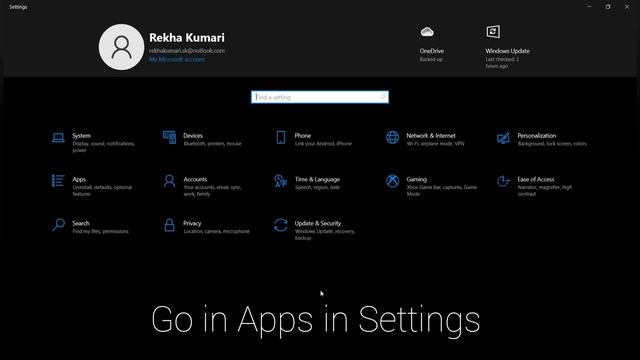The width and height of the screenshot is (640, 360).
Task: Click the Ease of Access title
Action: coord(536,179)
